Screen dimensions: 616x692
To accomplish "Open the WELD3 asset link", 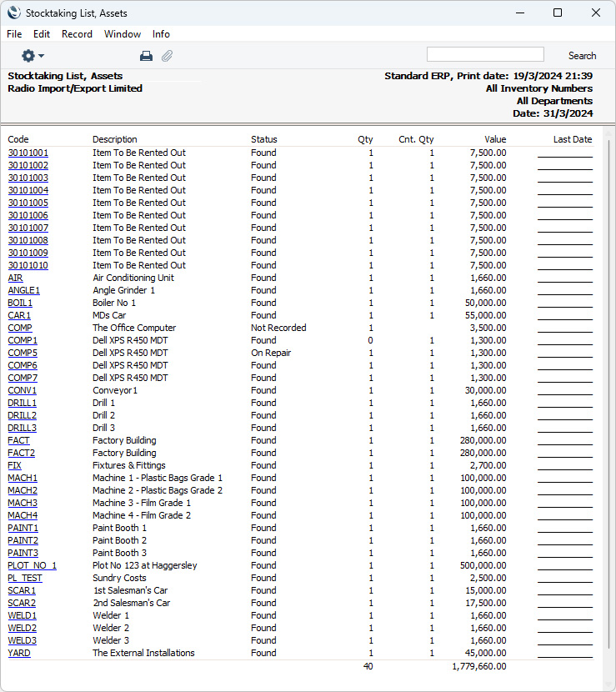I will pyautogui.click(x=22, y=641).
